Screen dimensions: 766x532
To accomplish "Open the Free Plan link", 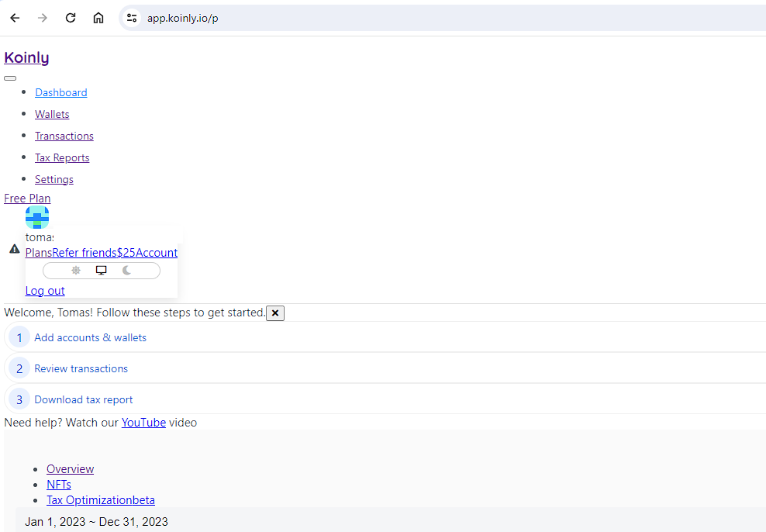I will pyautogui.click(x=27, y=199).
